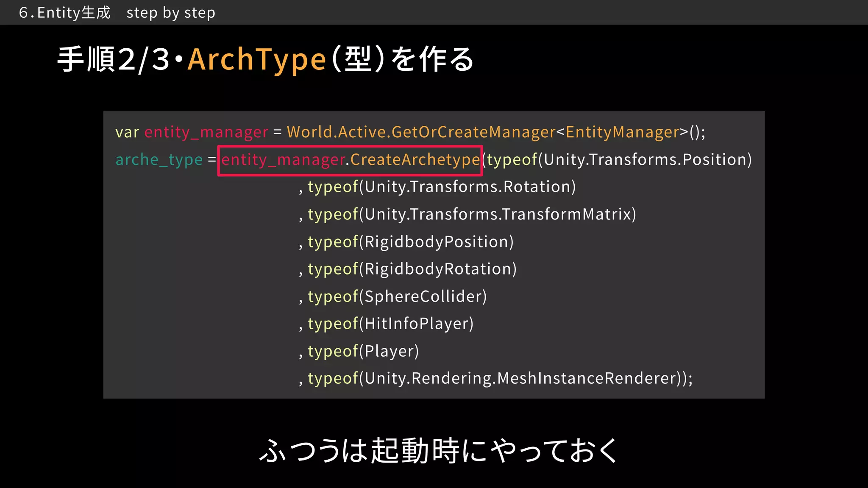Click the green 'arche_type' variable name
This screenshot has width=868, height=488.
click(159, 160)
